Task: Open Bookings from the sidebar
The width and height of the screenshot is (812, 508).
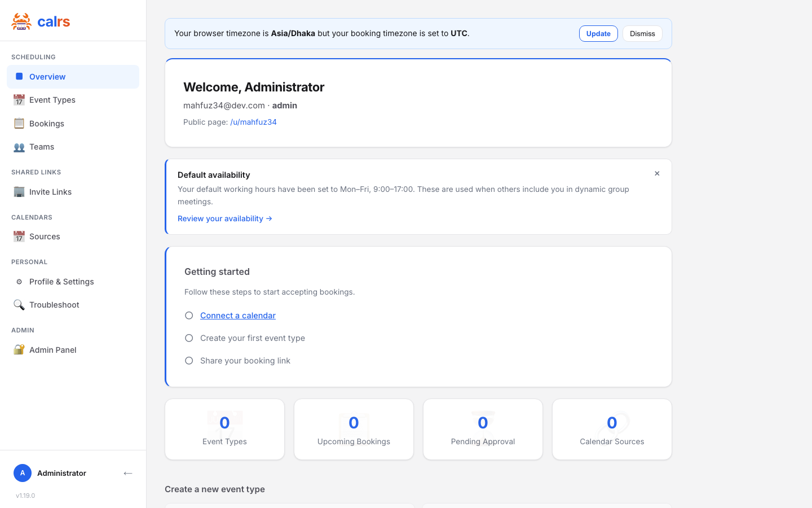Action: pos(73,123)
